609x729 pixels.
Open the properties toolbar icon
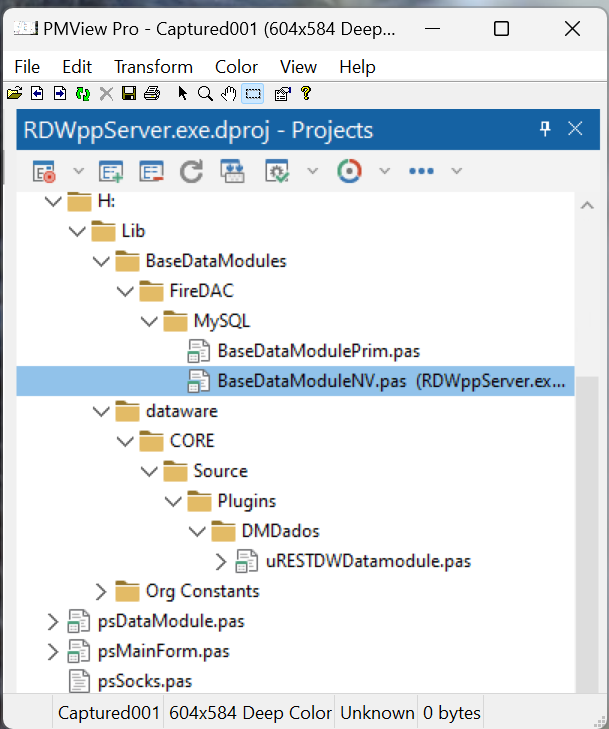coord(283,94)
